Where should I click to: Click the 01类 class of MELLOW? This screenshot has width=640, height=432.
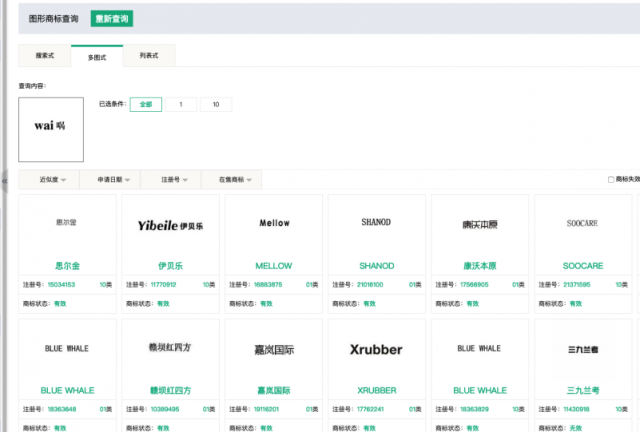[312, 285]
